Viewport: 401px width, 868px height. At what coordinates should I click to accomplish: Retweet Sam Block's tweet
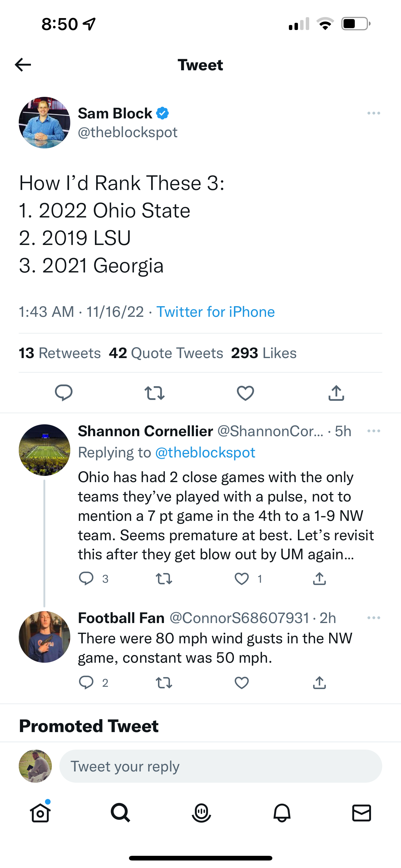155,393
